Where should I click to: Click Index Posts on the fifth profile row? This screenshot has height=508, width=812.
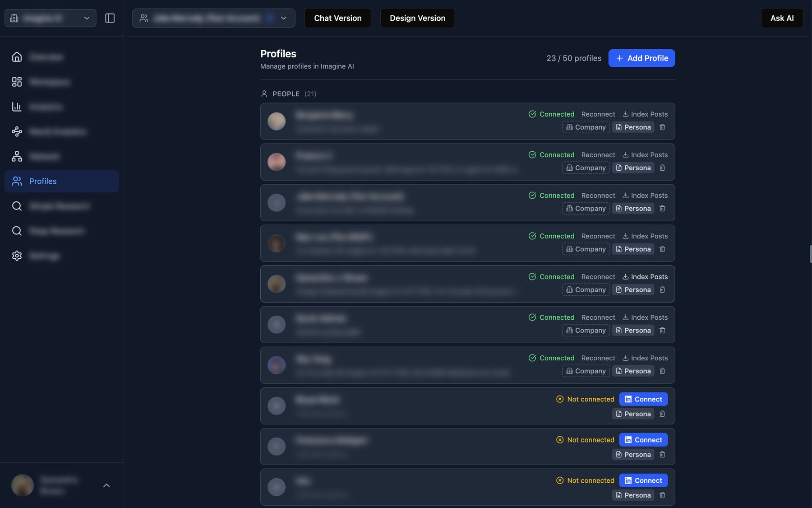point(645,277)
